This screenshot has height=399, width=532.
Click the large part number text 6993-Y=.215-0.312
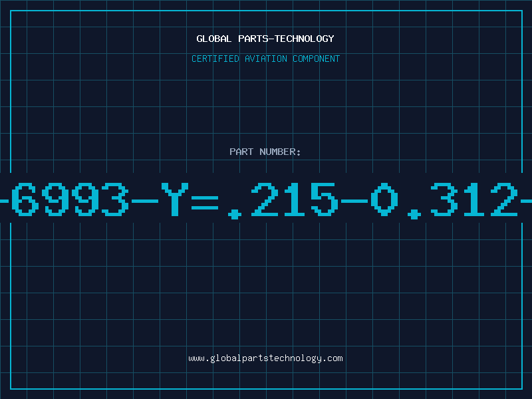coord(266,200)
